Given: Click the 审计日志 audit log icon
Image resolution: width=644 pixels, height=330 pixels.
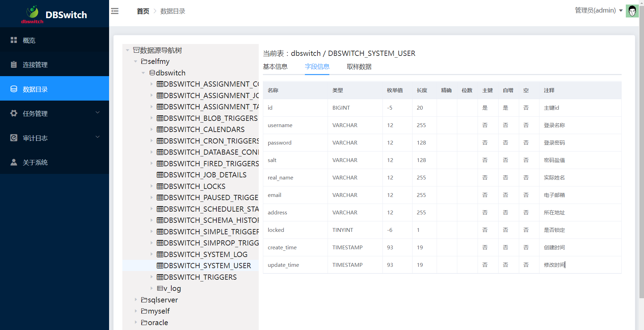Looking at the screenshot, I should pos(14,138).
